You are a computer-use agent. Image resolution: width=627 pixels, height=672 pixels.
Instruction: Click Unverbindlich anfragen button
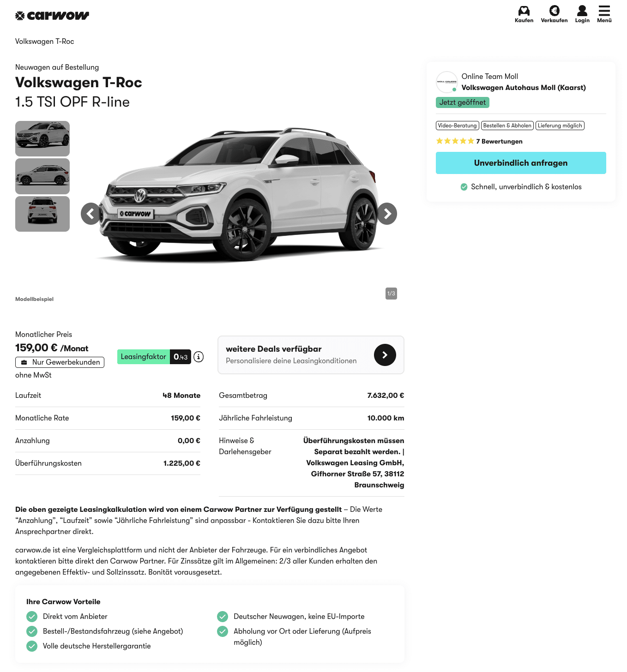(x=521, y=163)
